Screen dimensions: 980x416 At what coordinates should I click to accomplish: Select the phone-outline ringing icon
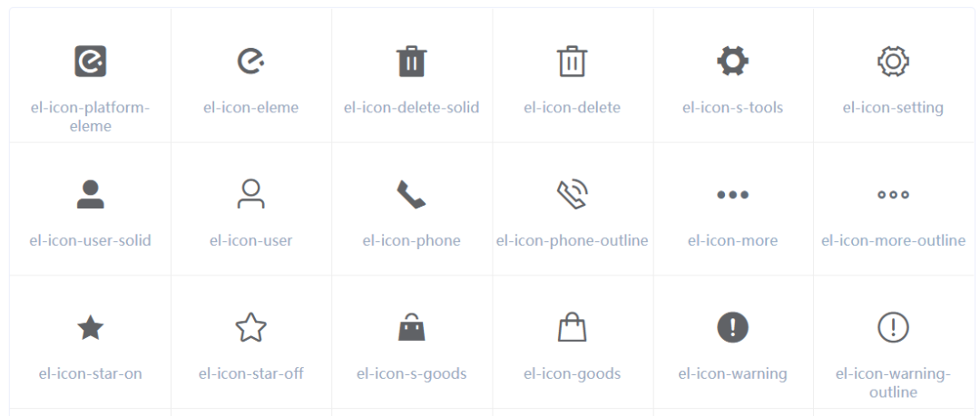pos(572,194)
